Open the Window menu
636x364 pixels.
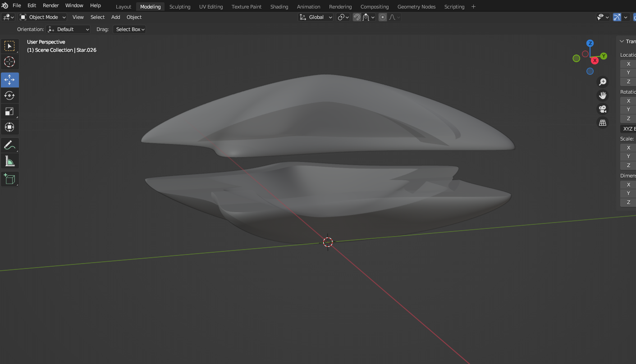74,5
